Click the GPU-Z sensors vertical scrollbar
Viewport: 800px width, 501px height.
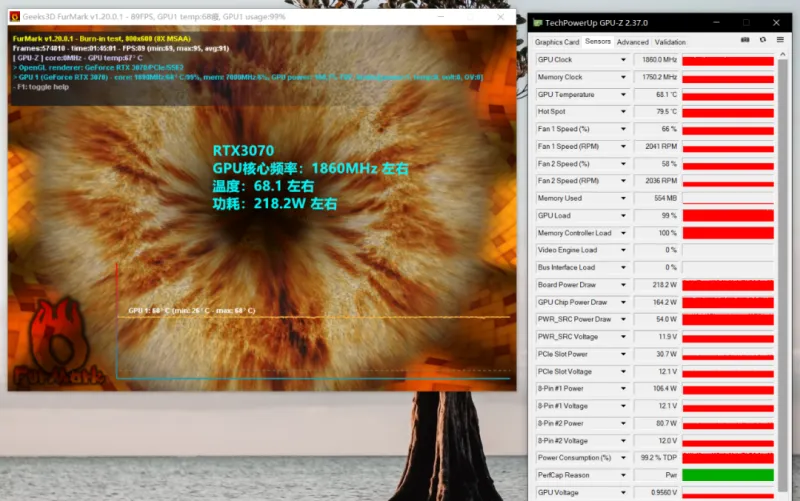[783, 275]
